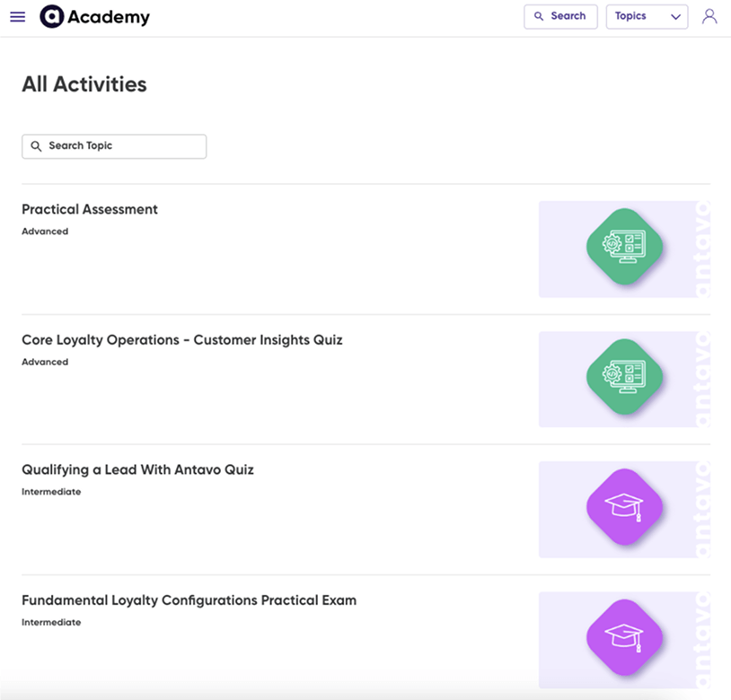Click the Academy logo
The width and height of the screenshot is (731, 700).
point(94,16)
